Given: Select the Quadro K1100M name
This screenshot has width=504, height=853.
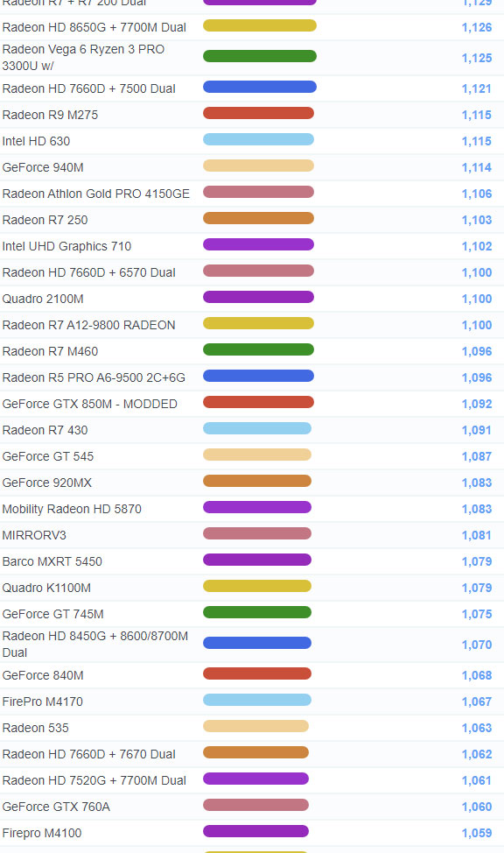Looking at the screenshot, I should pos(46,588).
